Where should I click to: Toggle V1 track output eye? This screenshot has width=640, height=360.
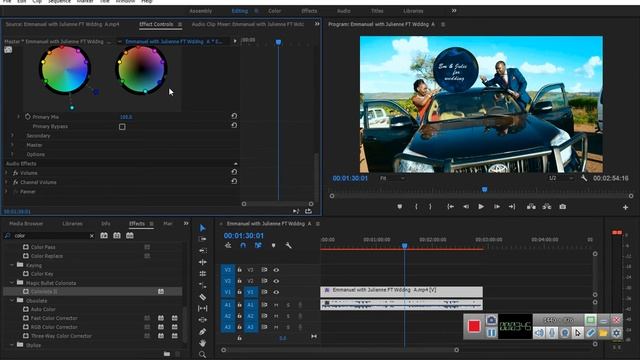pyautogui.click(x=276, y=292)
